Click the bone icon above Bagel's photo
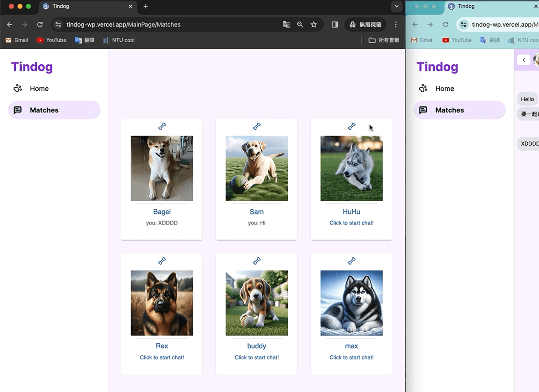Viewport: 539px width, 392px height. 162,126
